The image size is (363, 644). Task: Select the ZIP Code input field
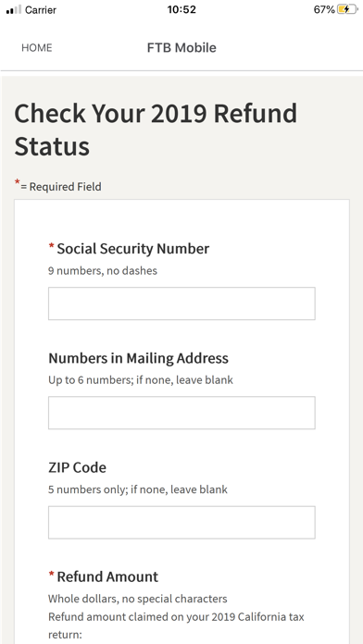pyautogui.click(x=181, y=523)
